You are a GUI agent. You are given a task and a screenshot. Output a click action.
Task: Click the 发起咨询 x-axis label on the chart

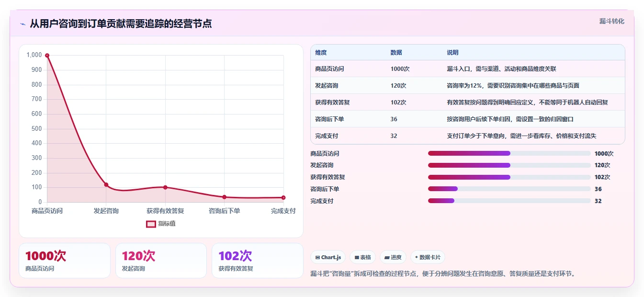(106, 211)
